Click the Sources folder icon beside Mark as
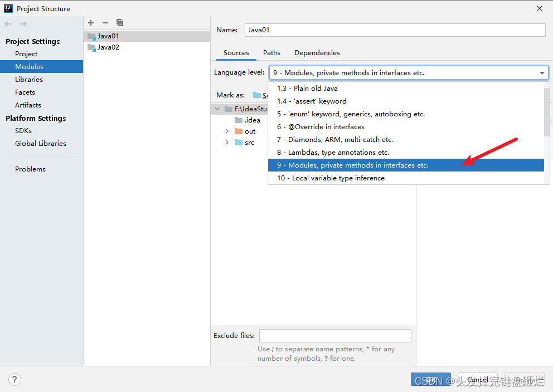 pyautogui.click(x=257, y=95)
